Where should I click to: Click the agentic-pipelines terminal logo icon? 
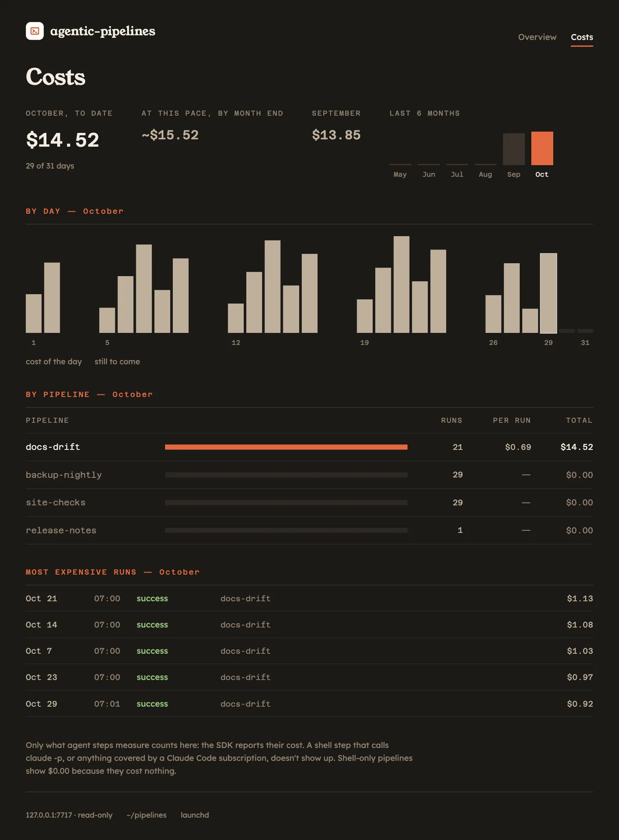(x=35, y=31)
